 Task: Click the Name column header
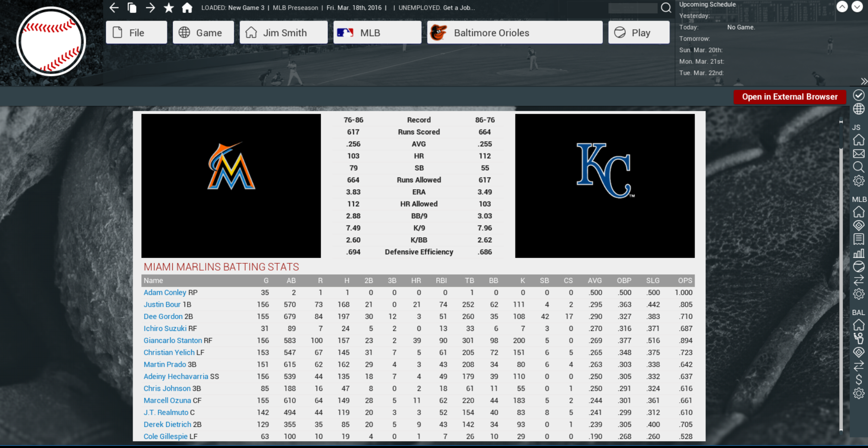click(153, 280)
